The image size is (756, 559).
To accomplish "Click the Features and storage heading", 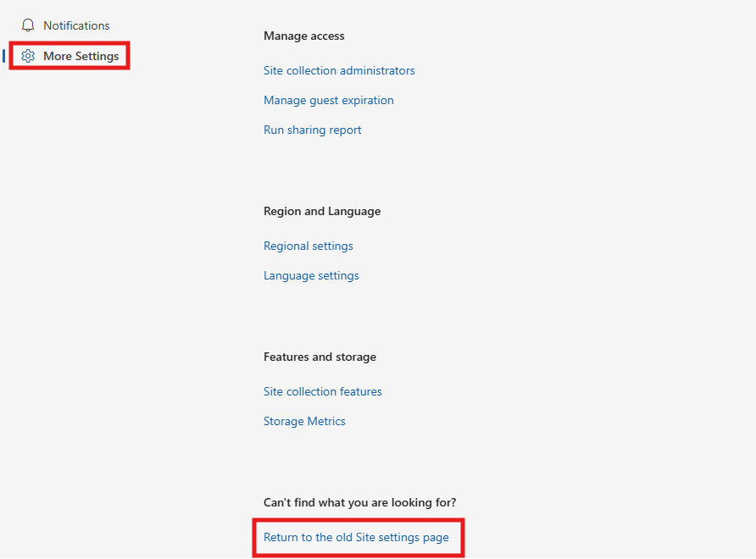I will pos(320,357).
